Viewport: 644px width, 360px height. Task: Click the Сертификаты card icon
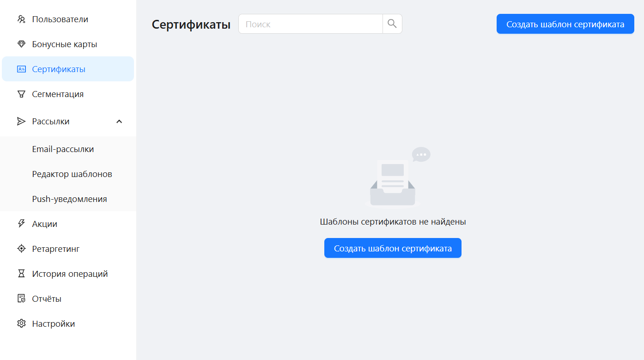21,69
